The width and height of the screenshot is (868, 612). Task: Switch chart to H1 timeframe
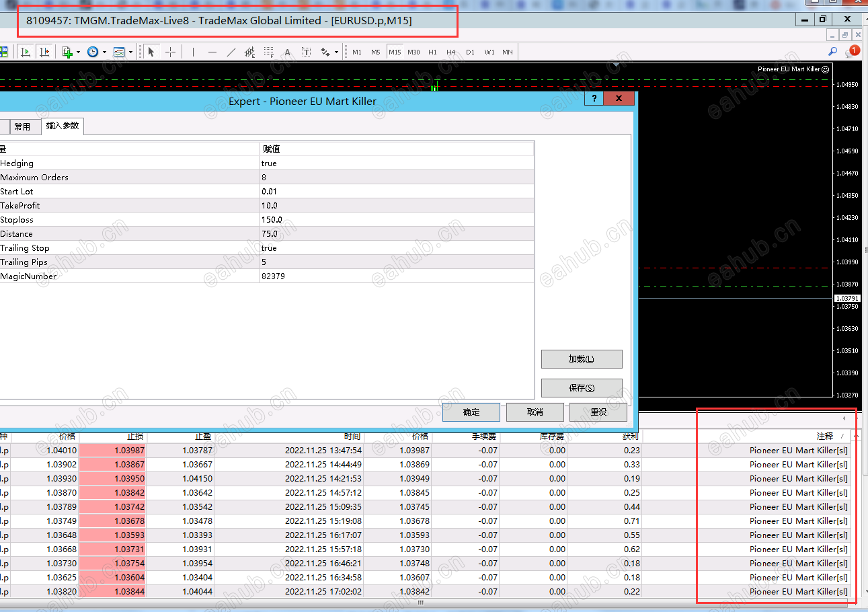coord(432,52)
